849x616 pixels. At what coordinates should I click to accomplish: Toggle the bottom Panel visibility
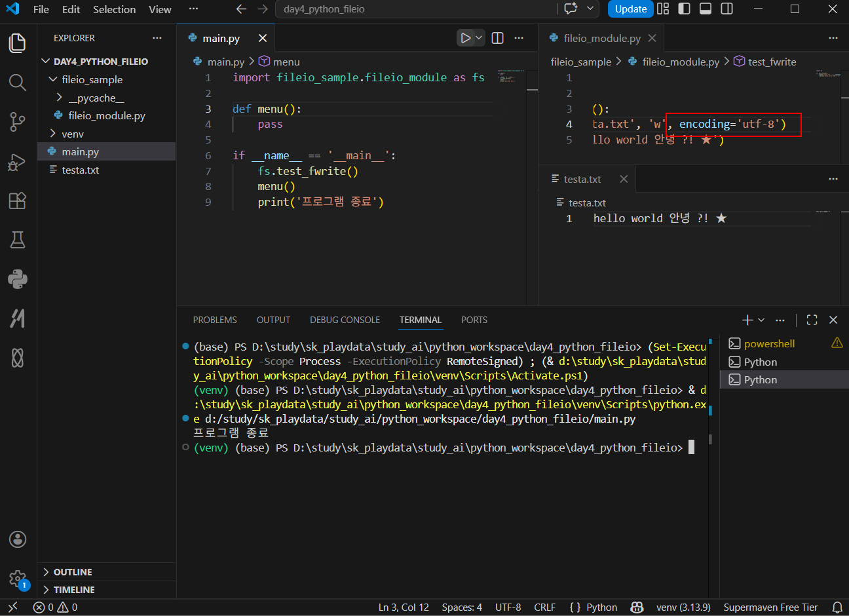coord(706,9)
